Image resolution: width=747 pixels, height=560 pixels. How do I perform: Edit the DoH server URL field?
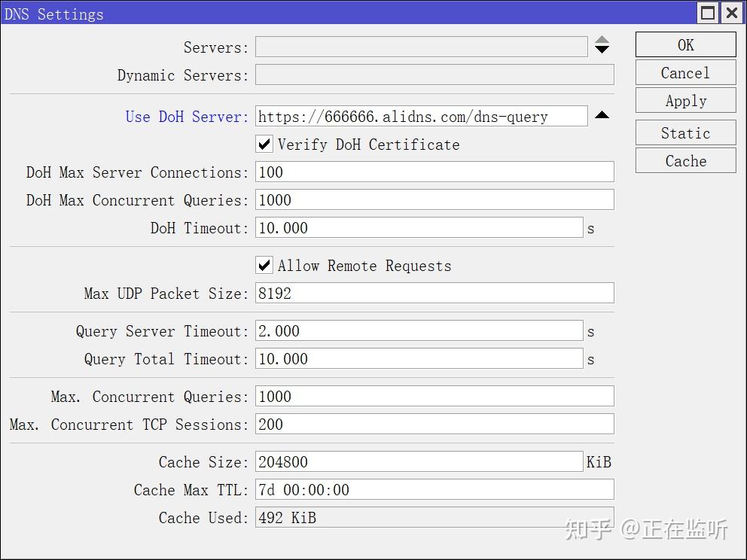(x=422, y=116)
